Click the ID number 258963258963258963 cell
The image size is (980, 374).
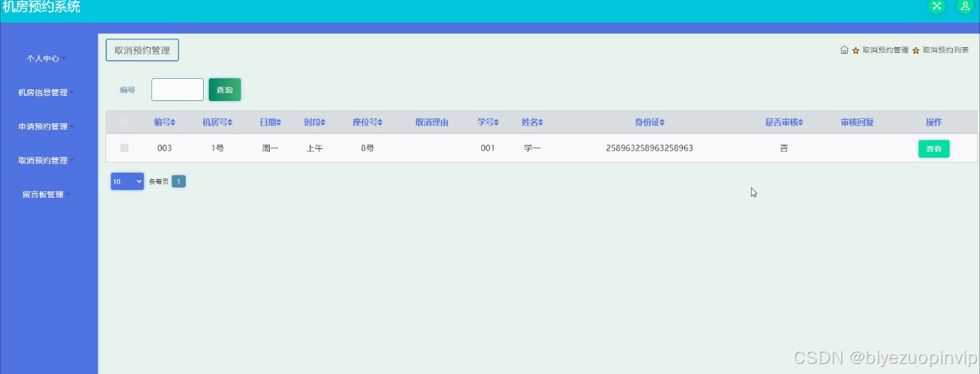[x=649, y=148]
